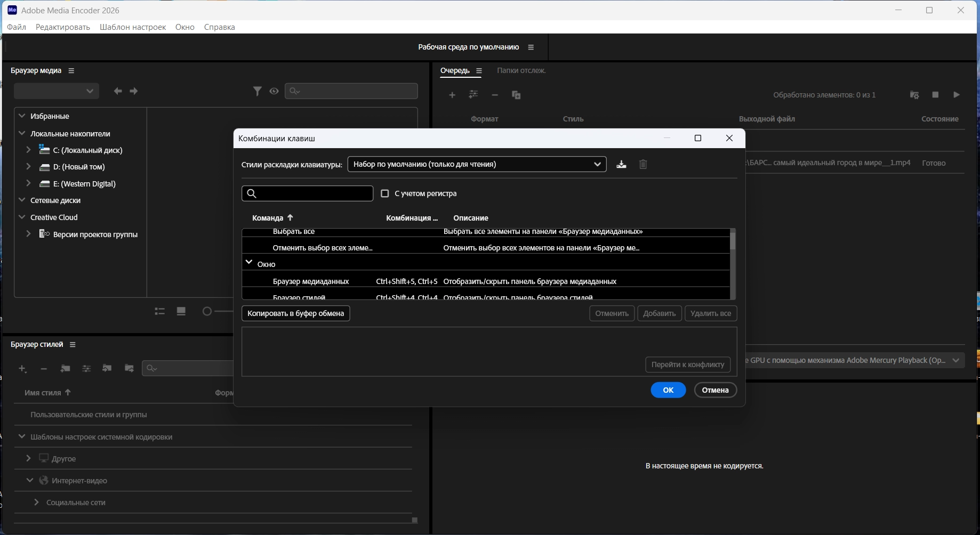The height and width of the screenshot is (535, 980).
Task: Click the media browser forward arrow
Action: pos(134,91)
